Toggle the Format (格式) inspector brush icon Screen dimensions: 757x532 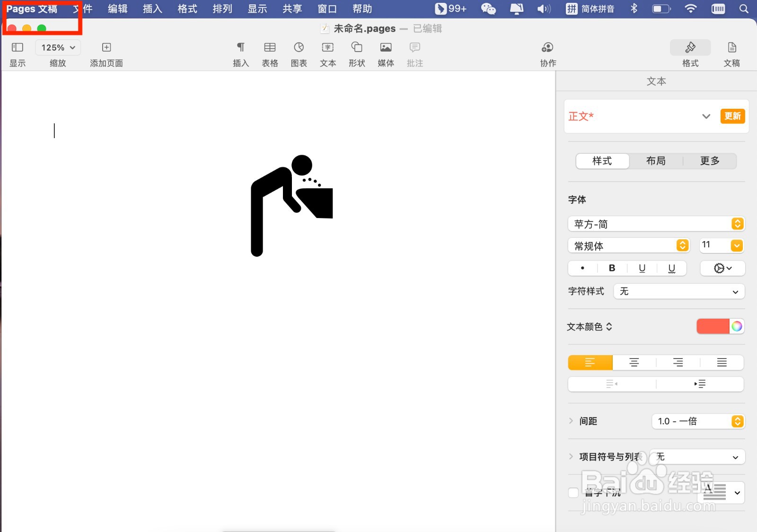click(x=690, y=47)
